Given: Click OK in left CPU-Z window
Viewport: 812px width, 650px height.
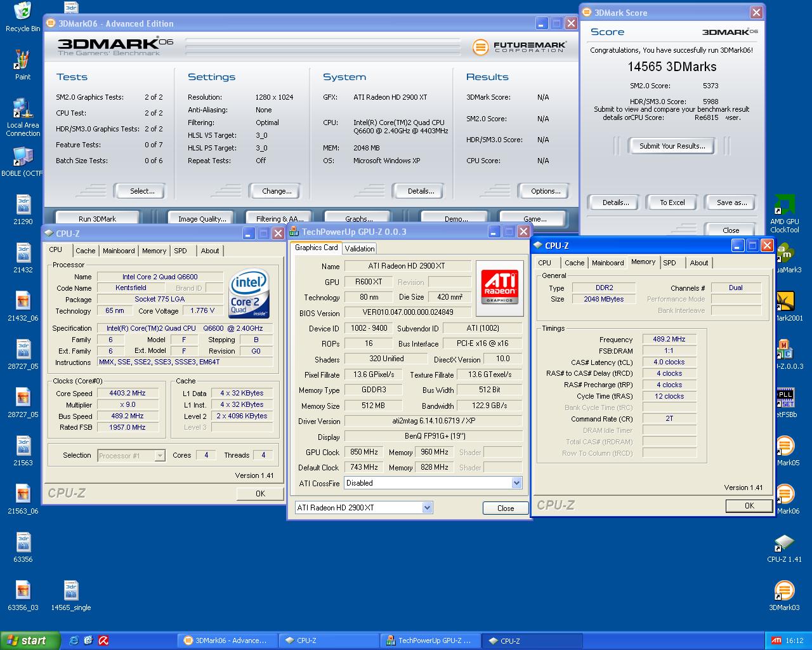Looking at the screenshot, I should point(260,493).
